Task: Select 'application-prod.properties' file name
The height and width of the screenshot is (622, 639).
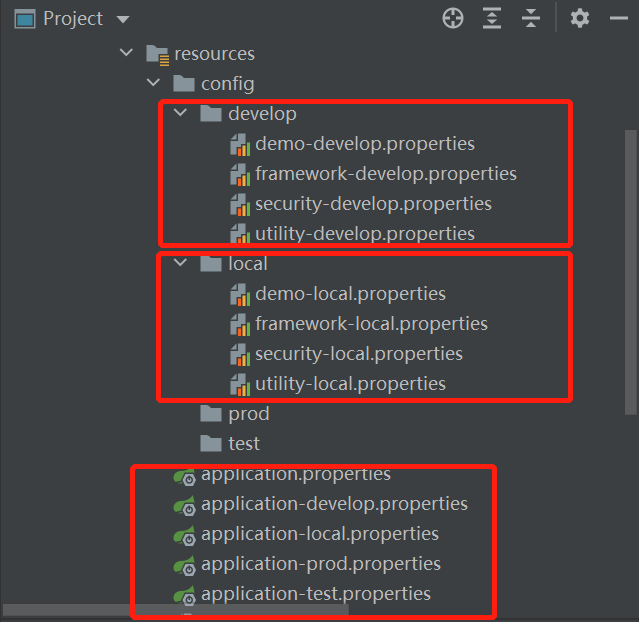Action: point(321,564)
